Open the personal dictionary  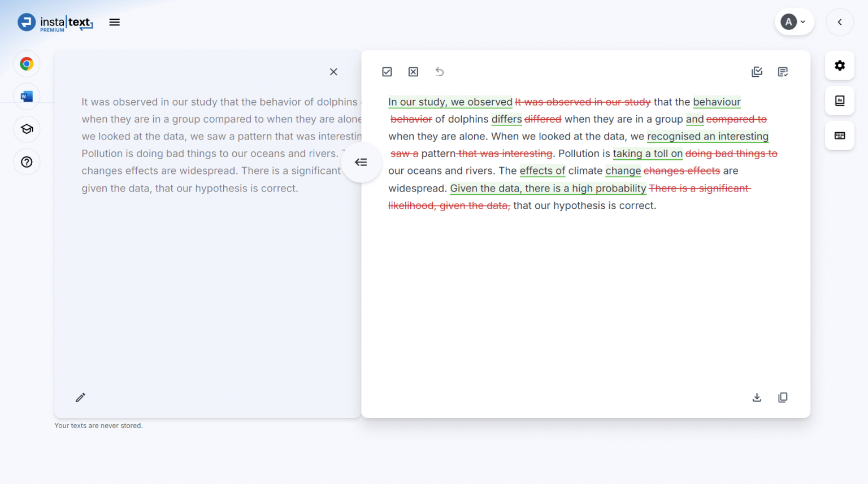coord(840,101)
